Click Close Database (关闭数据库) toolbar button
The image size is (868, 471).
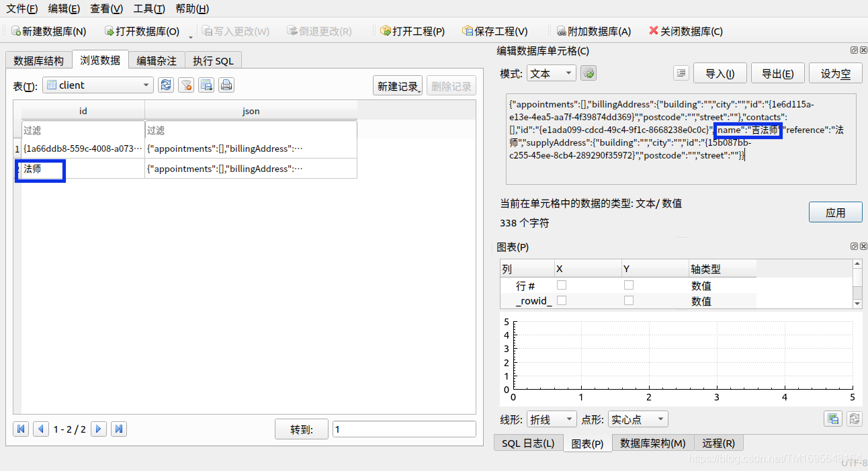686,31
